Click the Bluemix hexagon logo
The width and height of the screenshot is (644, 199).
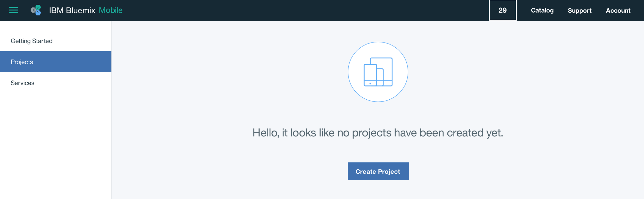[x=36, y=10]
